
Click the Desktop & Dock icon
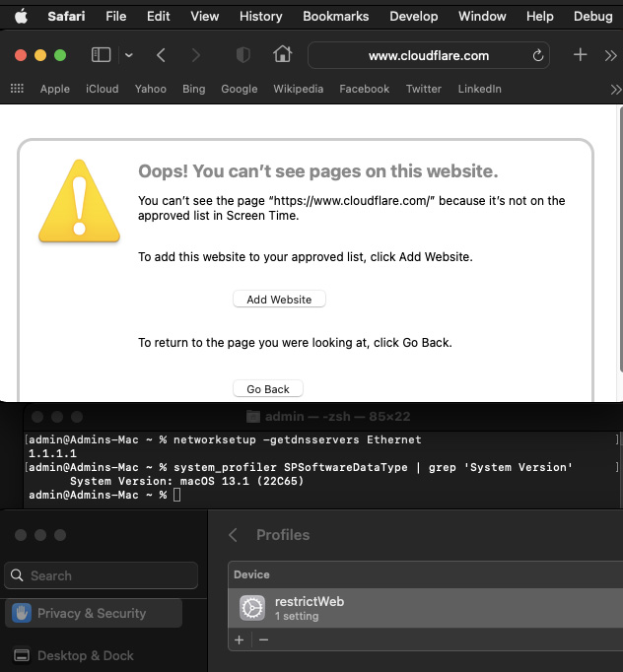(22, 655)
